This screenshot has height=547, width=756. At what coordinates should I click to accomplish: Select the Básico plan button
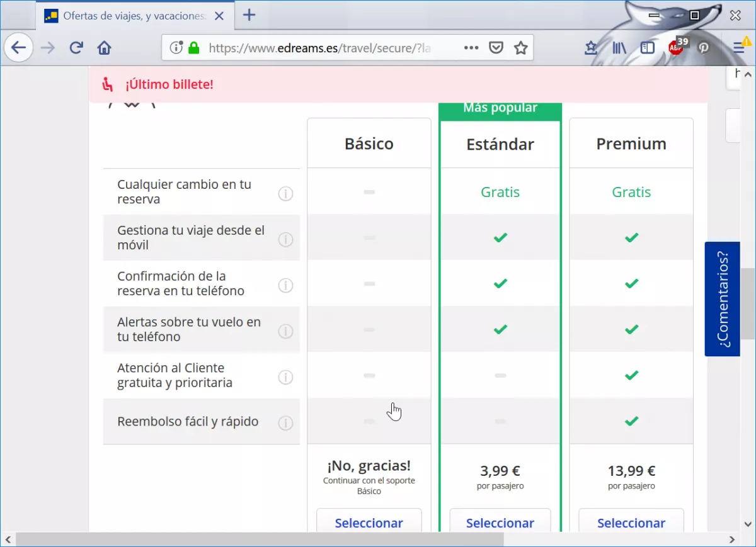coord(369,522)
